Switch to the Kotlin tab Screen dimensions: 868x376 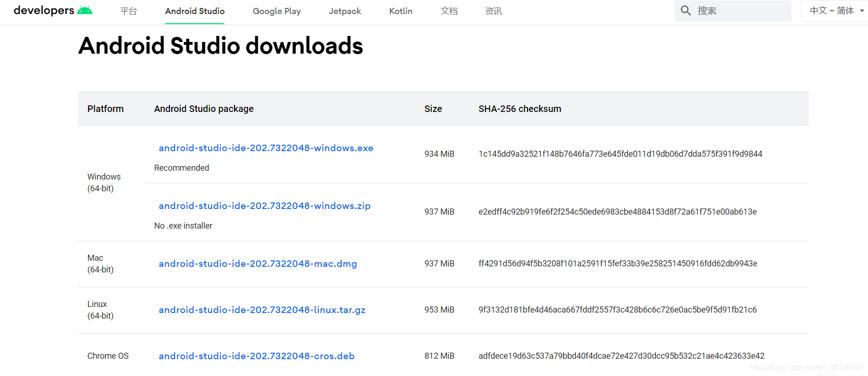click(401, 11)
